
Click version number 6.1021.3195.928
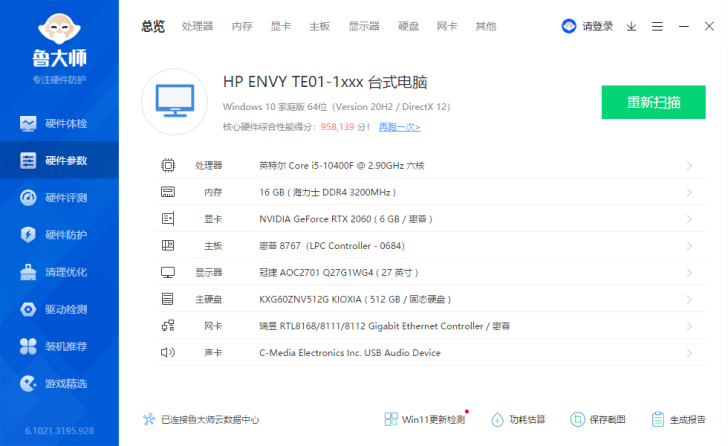[x=59, y=431]
